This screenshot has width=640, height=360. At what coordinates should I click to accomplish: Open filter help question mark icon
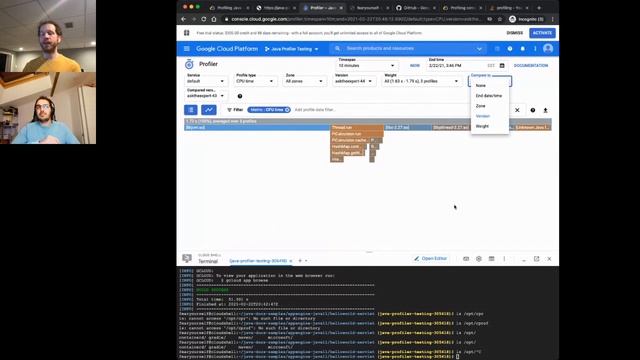533,110
